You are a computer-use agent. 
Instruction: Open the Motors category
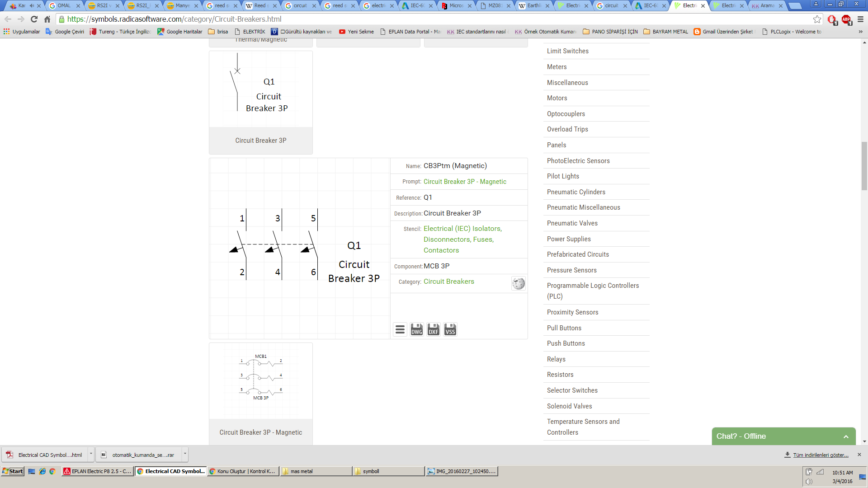(x=557, y=98)
